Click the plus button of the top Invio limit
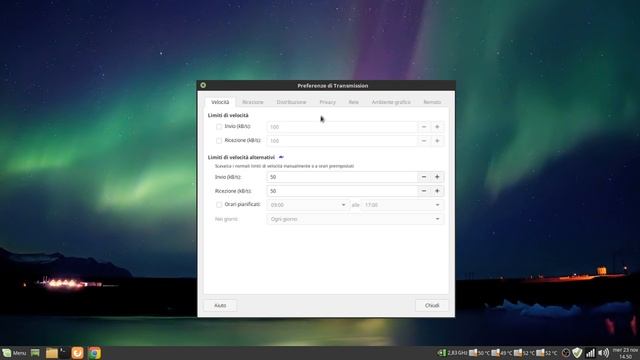This screenshot has height=360, width=640. [437, 127]
